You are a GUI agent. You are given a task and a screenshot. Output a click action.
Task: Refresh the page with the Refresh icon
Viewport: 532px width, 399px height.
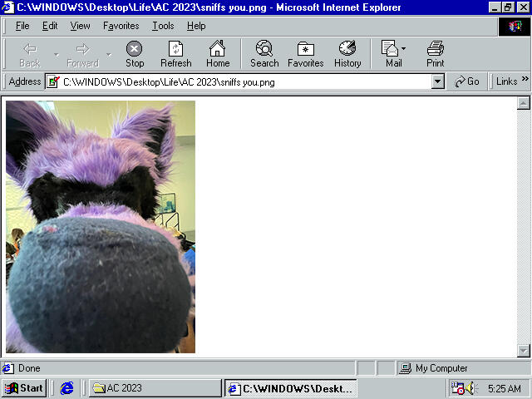coord(175,54)
